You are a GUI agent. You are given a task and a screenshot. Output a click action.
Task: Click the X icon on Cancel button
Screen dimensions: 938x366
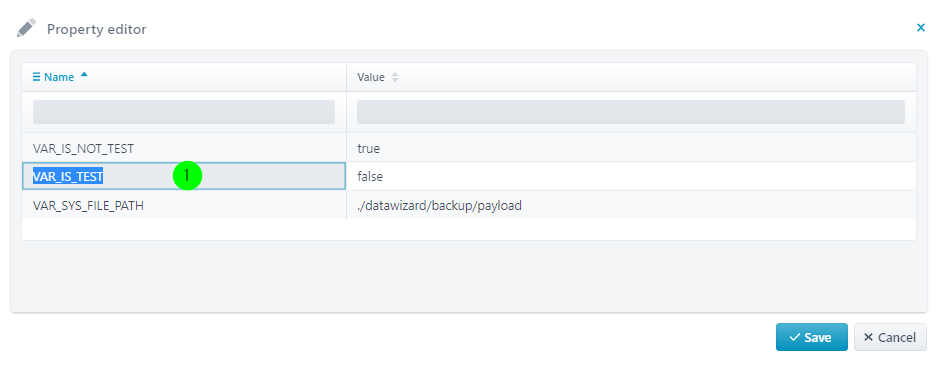coord(869,337)
